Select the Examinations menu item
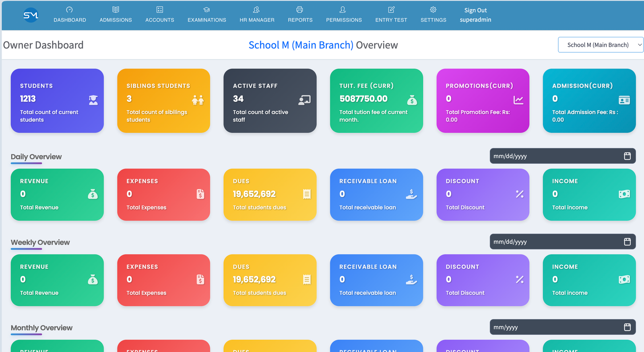This screenshot has width=644, height=352. pyautogui.click(x=207, y=15)
